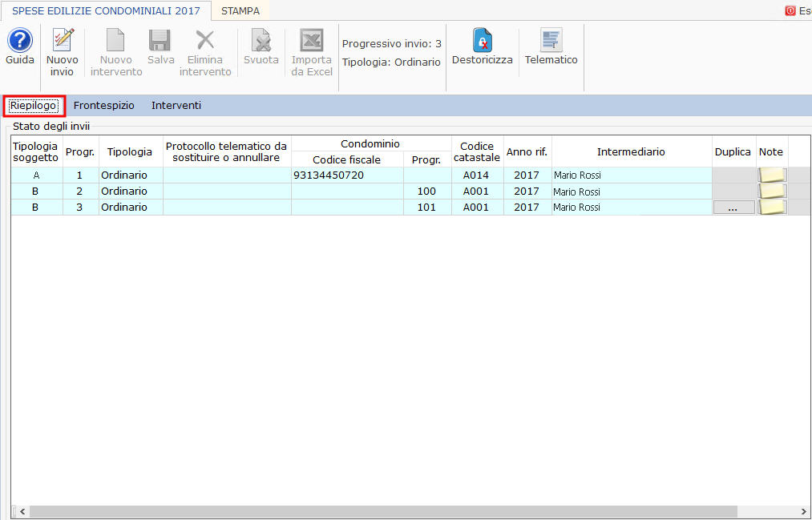The width and height of the screenshot is (812, 520).
Task: Click the Elimina intervento X icon
Action: (x=205, y=40)
